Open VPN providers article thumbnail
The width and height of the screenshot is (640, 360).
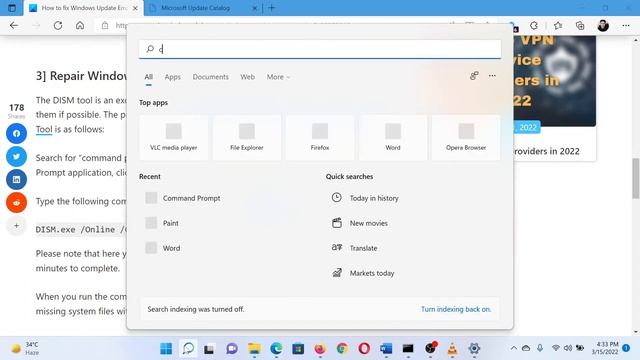click(x=555, y=81)
